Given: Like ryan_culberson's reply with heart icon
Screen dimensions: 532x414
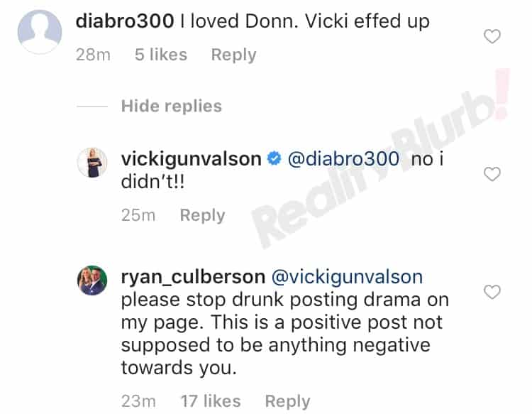Looking at the screenshot, I should coord(492,292).
